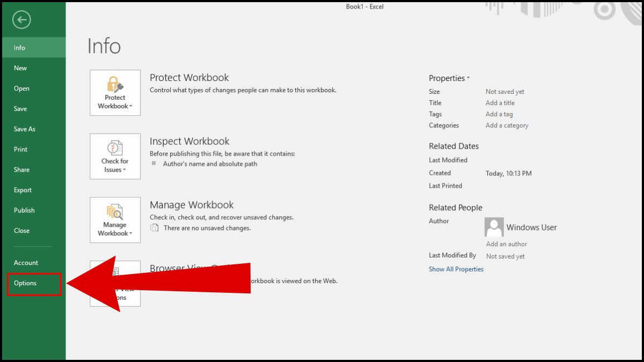The width and height of the screenshot is (644, 362).
Task: Click the large Info page heading
Action: pyautogui.click(x=104, y=46)
